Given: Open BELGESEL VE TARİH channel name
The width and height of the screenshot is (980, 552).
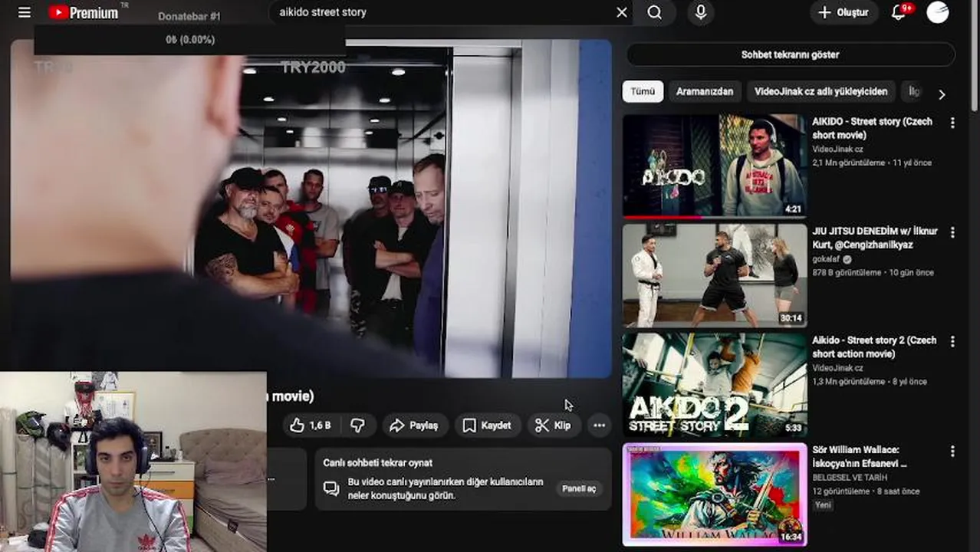Looking at the screenshot, I should (850, 478).
